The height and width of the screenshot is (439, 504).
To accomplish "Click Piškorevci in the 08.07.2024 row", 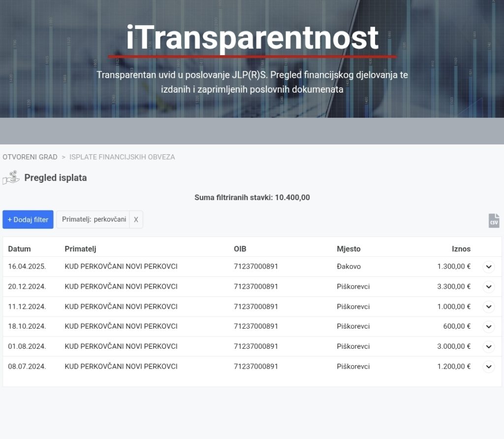I will pyautogui.click(x=353, y=366).
